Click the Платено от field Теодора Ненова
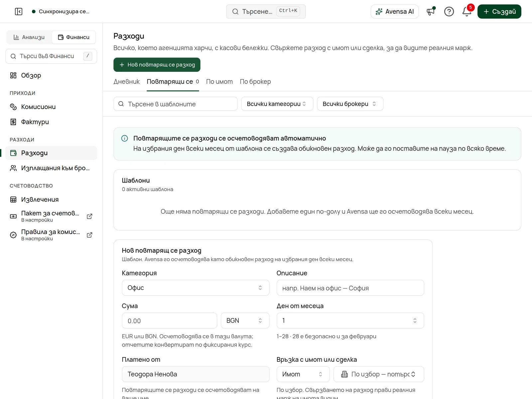Screen dimensions: 532x399 tap(196, 374)
